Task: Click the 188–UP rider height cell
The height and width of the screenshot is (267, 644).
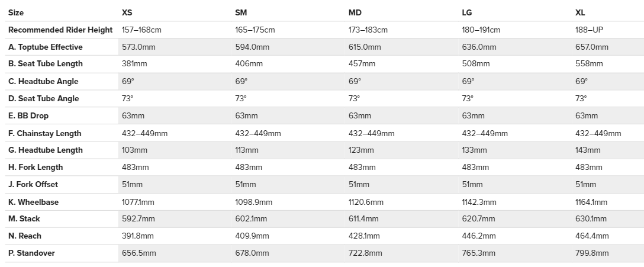Action: pos(589,30)
